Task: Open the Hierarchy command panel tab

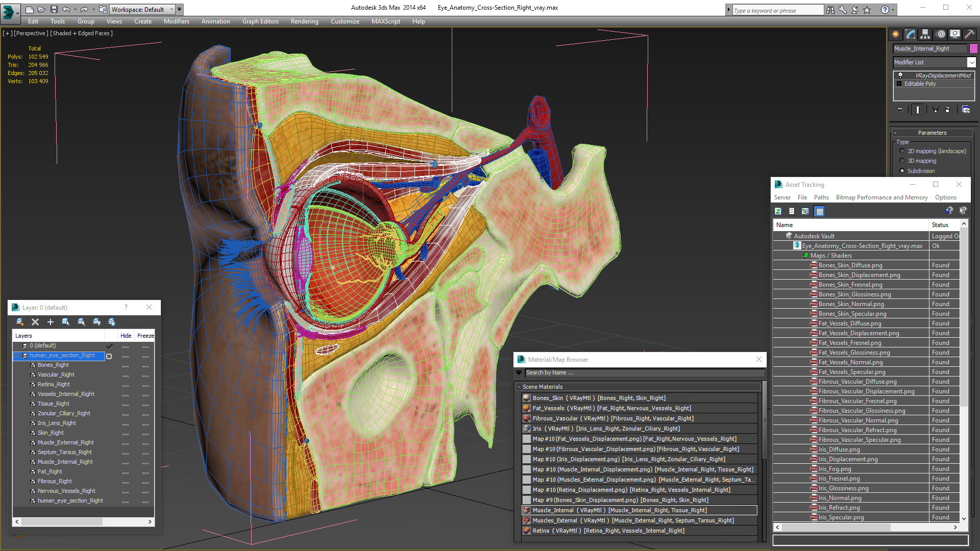Action: [x=925, y=34]
